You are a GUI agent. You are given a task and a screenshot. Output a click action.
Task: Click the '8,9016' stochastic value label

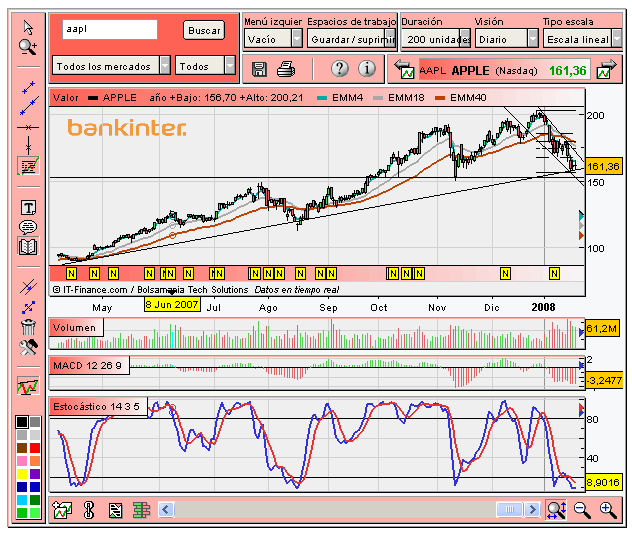[x=603, y=482]
